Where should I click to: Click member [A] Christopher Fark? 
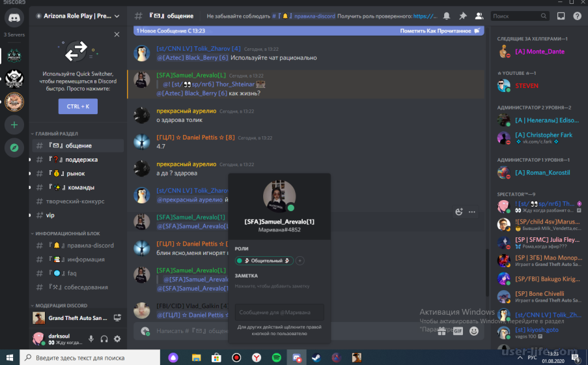click(539, 138)
